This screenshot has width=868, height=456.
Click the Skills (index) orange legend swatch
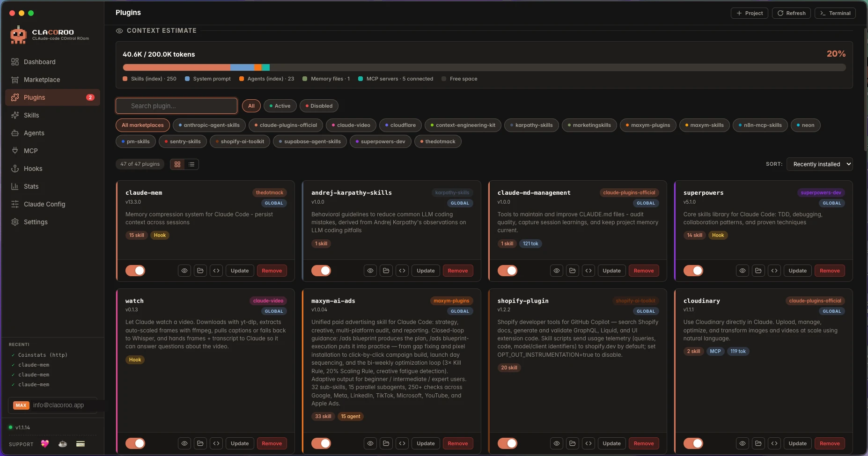pos(125,79)
